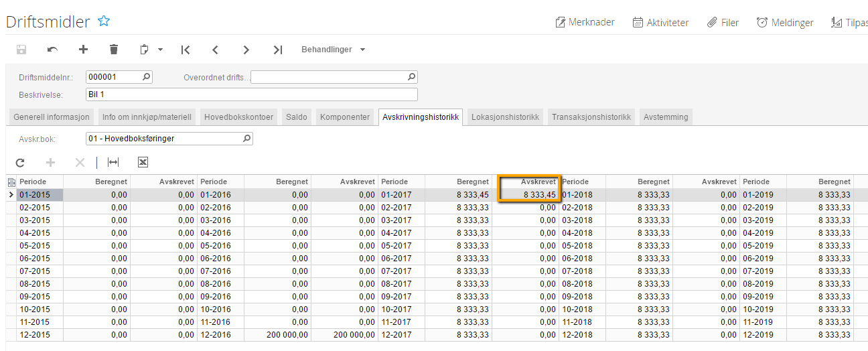Open the Transaksjonshistorikk tab

tap(591, 117)
